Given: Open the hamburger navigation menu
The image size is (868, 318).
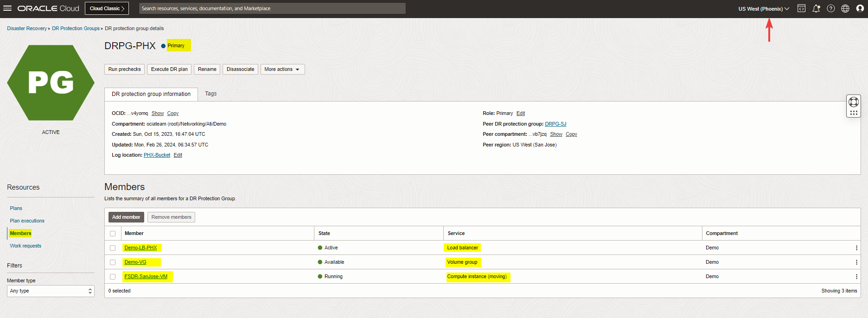Looking at the screenshot, I should [x=7, y=8].
